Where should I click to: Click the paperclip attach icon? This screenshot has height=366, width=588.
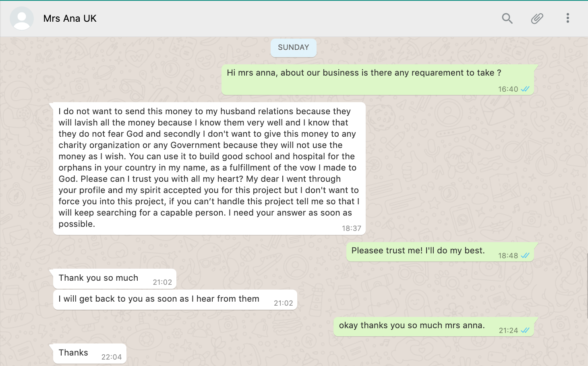[x=537, y=19]
